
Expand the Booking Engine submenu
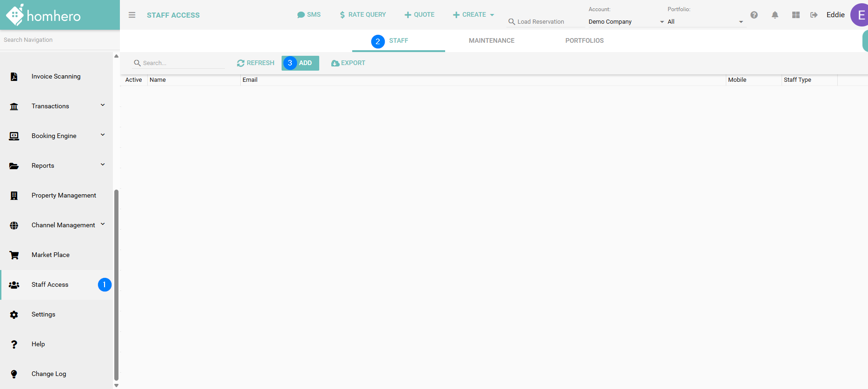[103, 135]
